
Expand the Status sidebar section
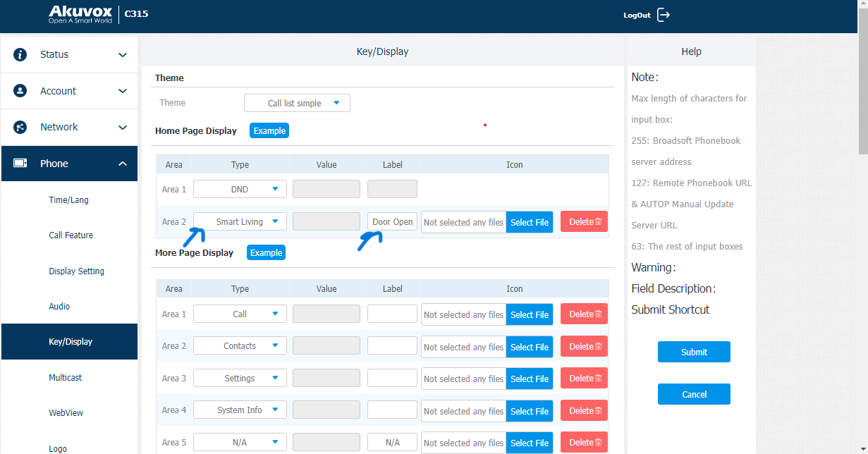(x=69, y=54)
